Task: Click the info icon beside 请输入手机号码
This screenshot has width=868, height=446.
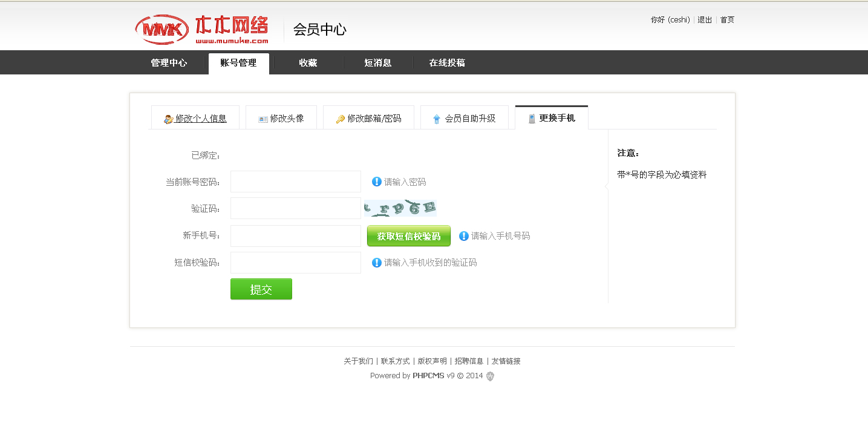Action: 464,236
